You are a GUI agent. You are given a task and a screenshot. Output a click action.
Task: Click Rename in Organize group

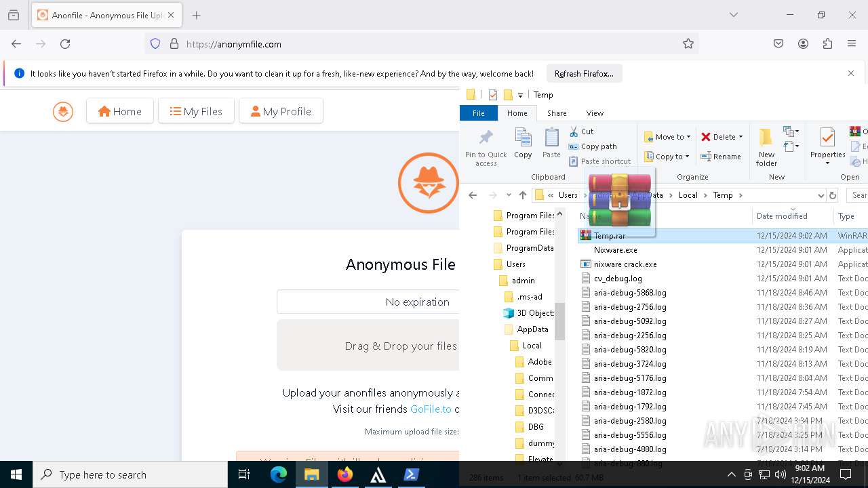pos(721,157)
